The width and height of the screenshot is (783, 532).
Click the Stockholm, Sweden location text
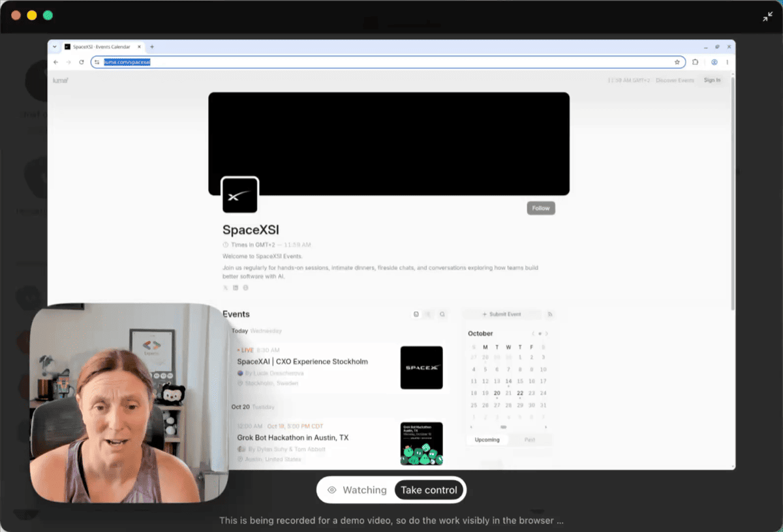[271, 383]
